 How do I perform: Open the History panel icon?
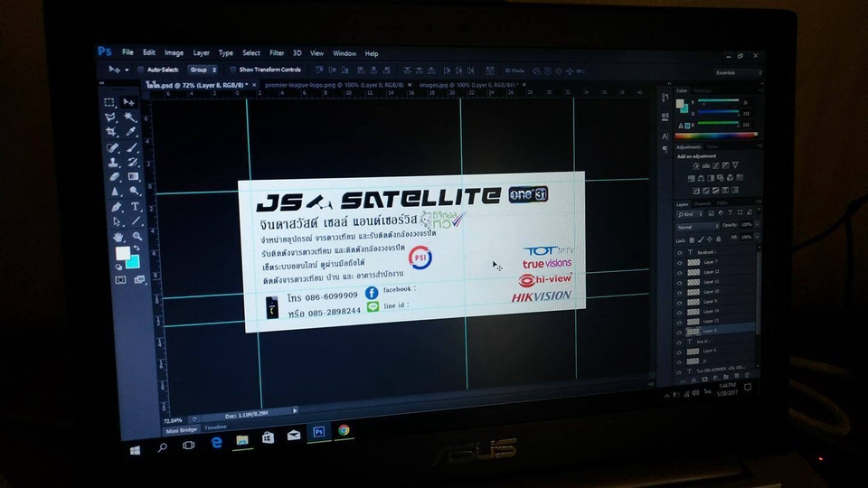tap(665, 98)
